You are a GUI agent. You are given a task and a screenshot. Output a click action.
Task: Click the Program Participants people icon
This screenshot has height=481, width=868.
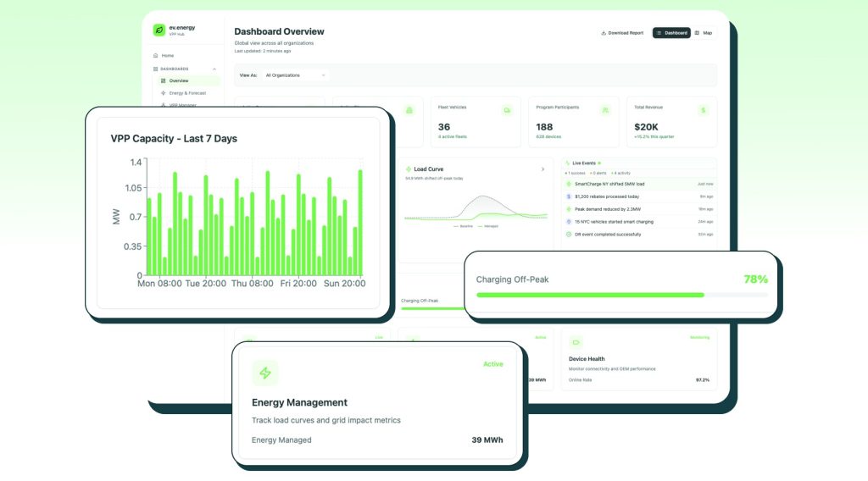pyautogui.click(x=604, y=110)
